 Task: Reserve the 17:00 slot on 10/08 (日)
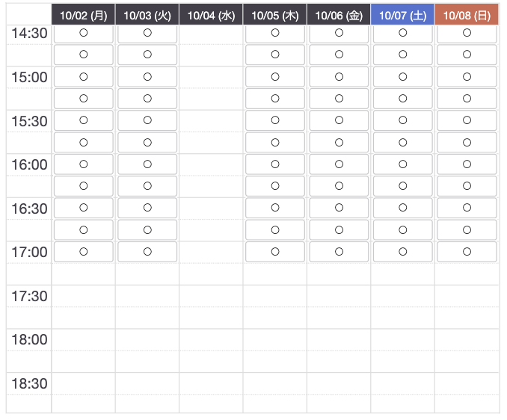467,252
